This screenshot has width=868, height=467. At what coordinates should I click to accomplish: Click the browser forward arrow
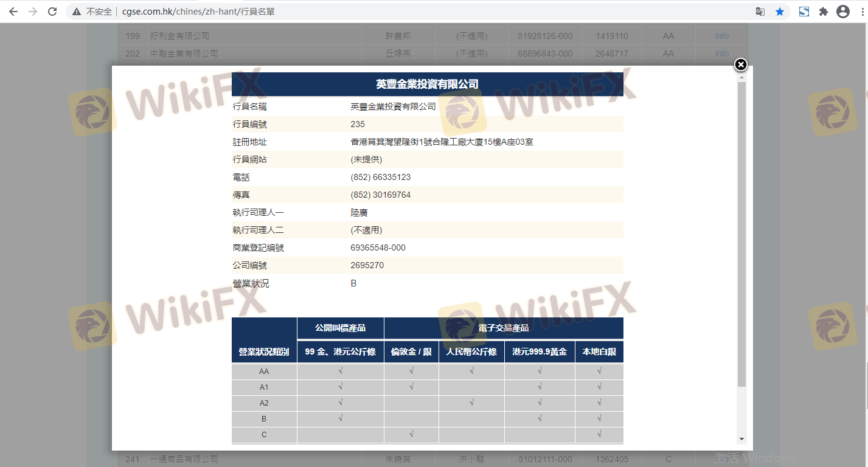coord(32,12)
